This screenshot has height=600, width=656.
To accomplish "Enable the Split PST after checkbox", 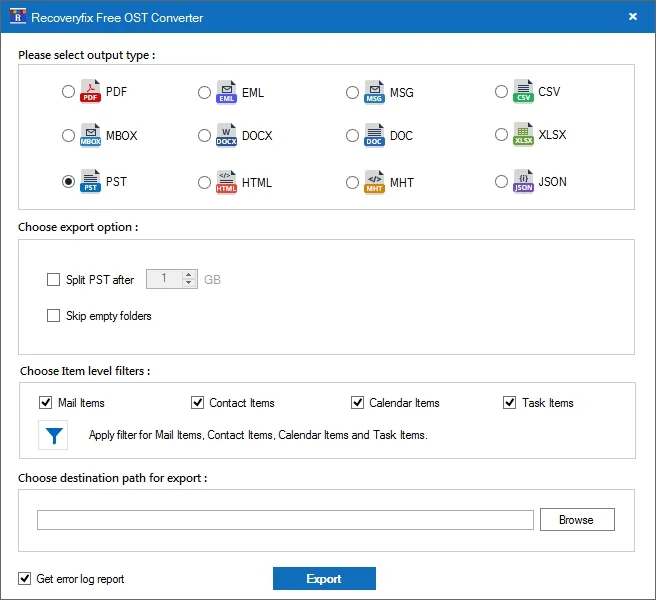I will [53, 279].
